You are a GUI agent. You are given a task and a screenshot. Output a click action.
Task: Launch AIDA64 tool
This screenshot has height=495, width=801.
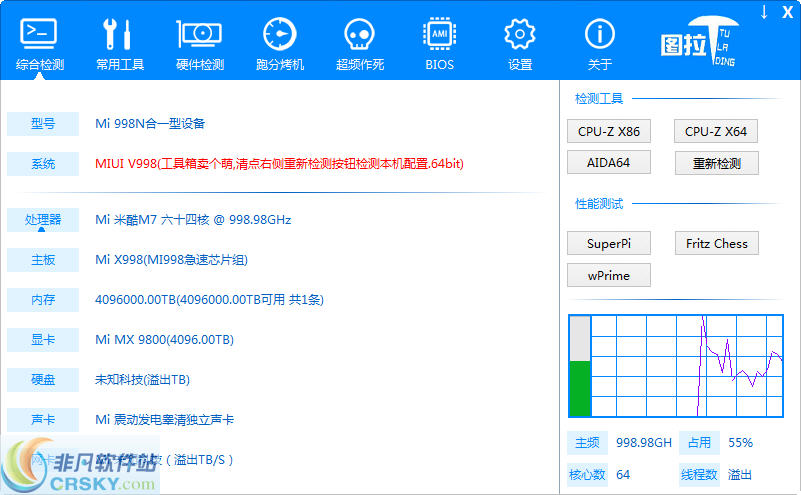click(609, 162)
